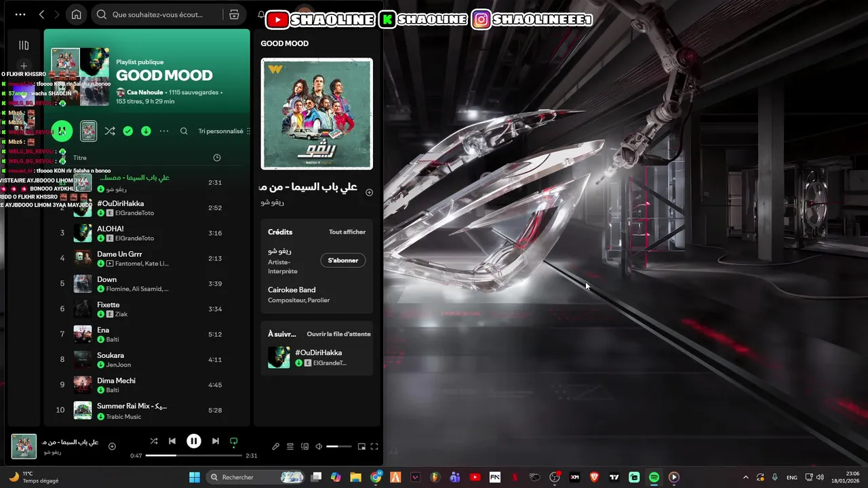Open artist Ziak link

pyautogui.click(x=121, y=314)
